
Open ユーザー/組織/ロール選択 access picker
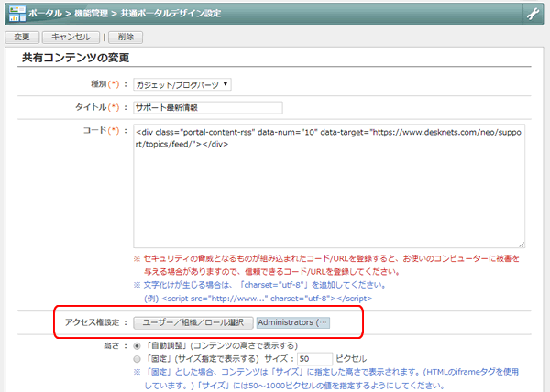[x=192, y=323]
